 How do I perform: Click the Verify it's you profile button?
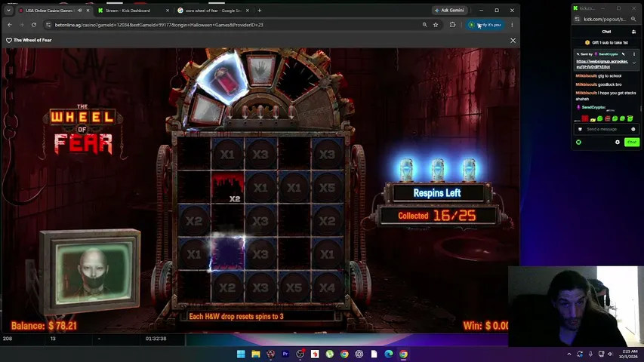pos(485,25)
